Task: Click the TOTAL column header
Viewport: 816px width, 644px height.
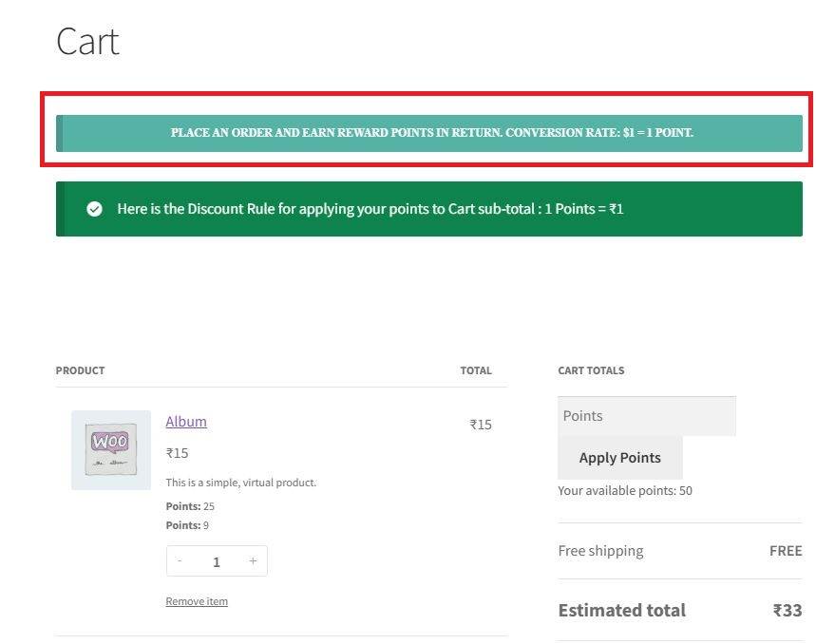Action: click(476, 370)
